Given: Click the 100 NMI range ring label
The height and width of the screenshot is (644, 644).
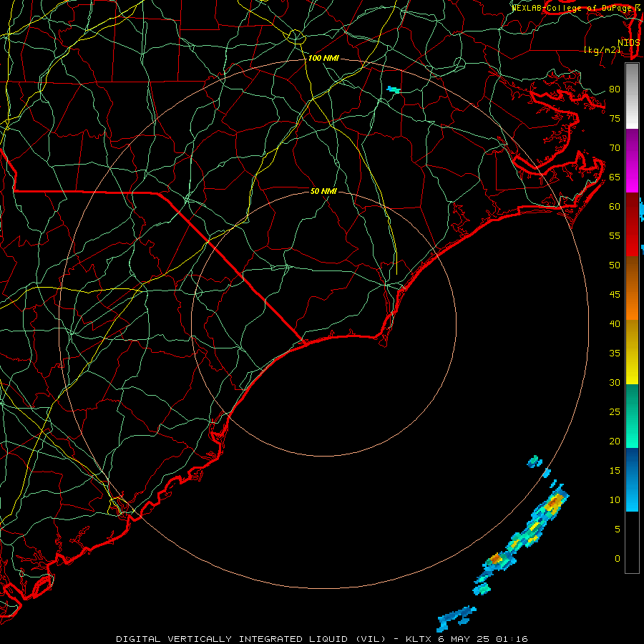Looking at the screenshot, I should [323, 59].
